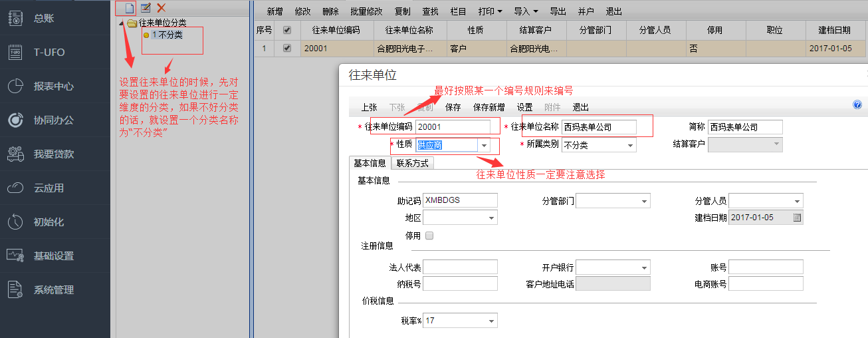The image size is (868, 338).
Task: Click the 往来单位名称 input field
Action: (x=599, y=126)
